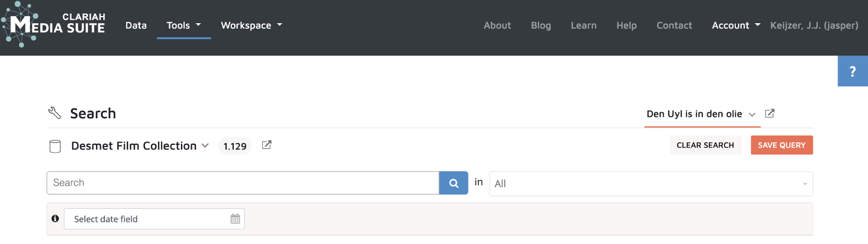Open the Learn page link
This screenshot has width=868, height=244.
pyautogui.click(x=583, y=25)
